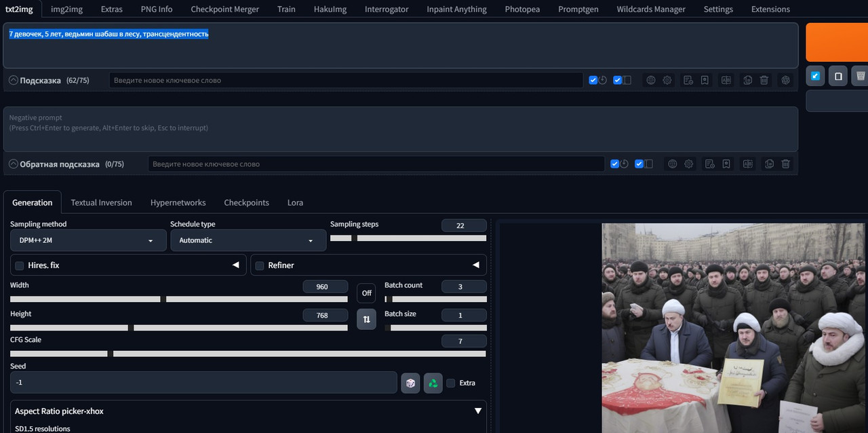
Task: Open prompt history icon in Подсказка row
Action: pos(688,80)
